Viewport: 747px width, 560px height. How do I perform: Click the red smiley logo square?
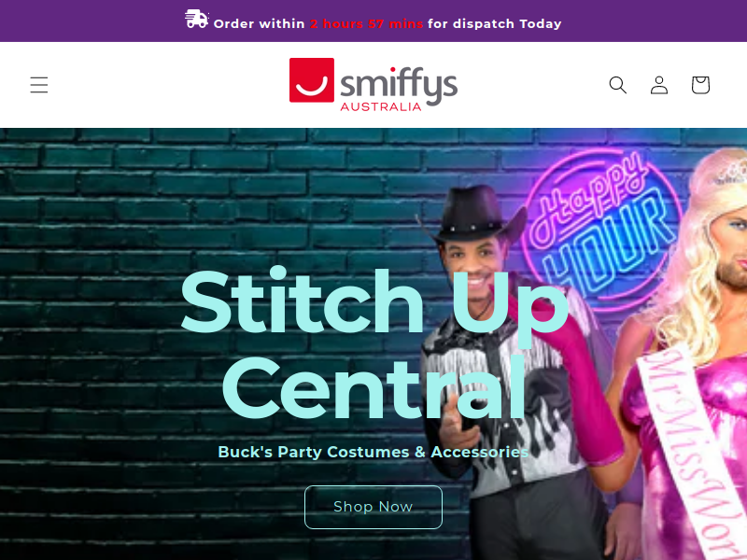point(312,80)
